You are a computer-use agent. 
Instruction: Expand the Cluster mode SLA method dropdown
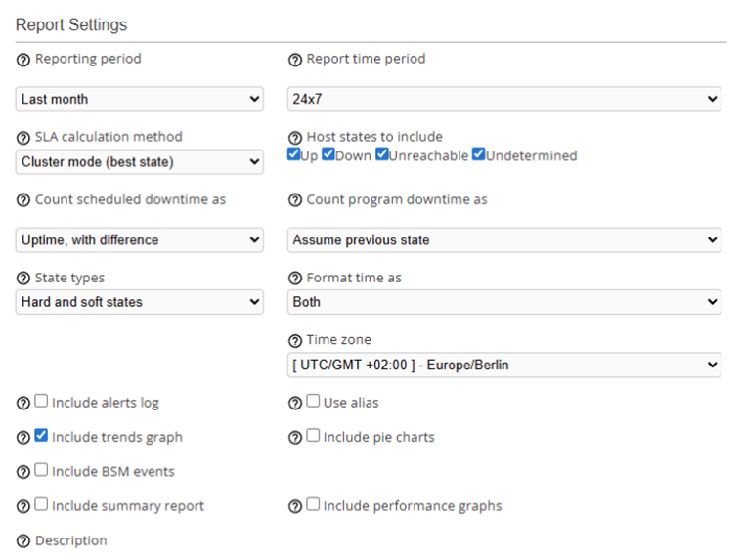(139, 161)
